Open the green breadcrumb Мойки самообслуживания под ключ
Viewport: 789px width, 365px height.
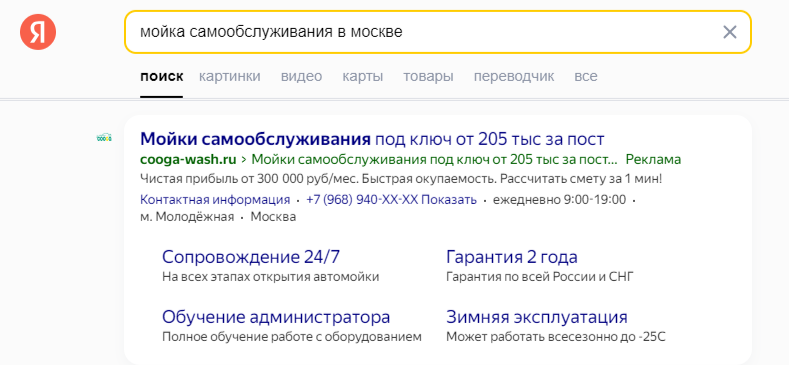[x=434, y=160]
